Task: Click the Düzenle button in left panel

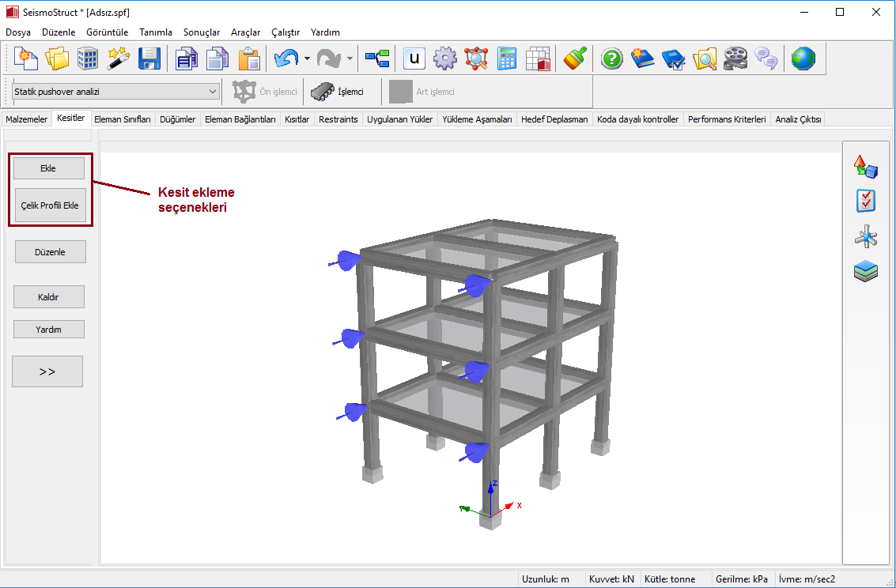Action: point(50,252)
